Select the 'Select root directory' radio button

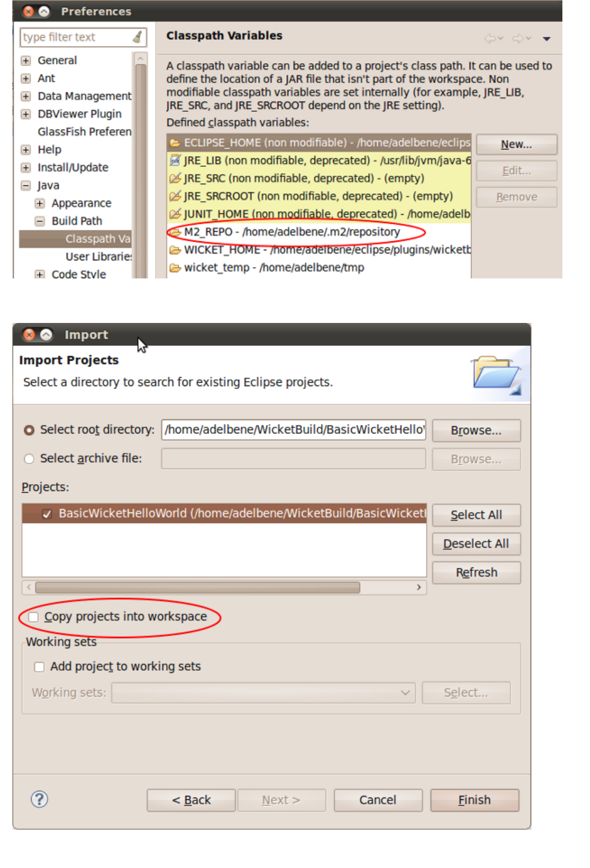(29, 430)
